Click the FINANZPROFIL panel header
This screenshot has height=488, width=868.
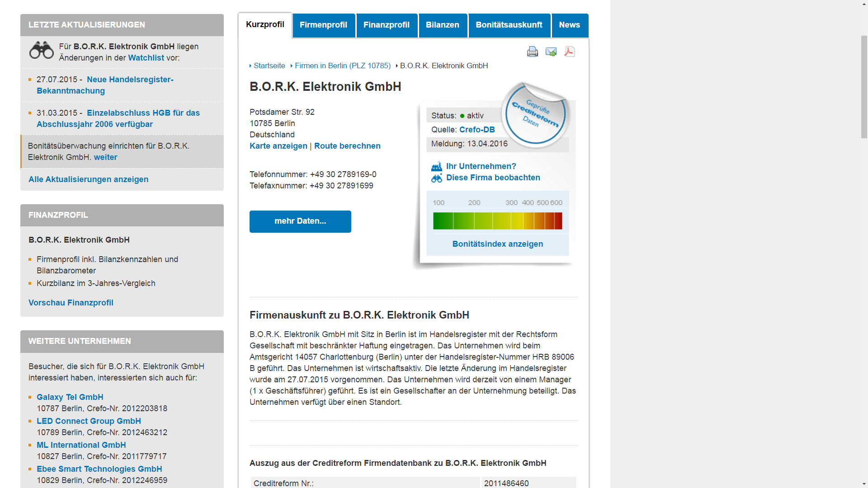[122, 216]
